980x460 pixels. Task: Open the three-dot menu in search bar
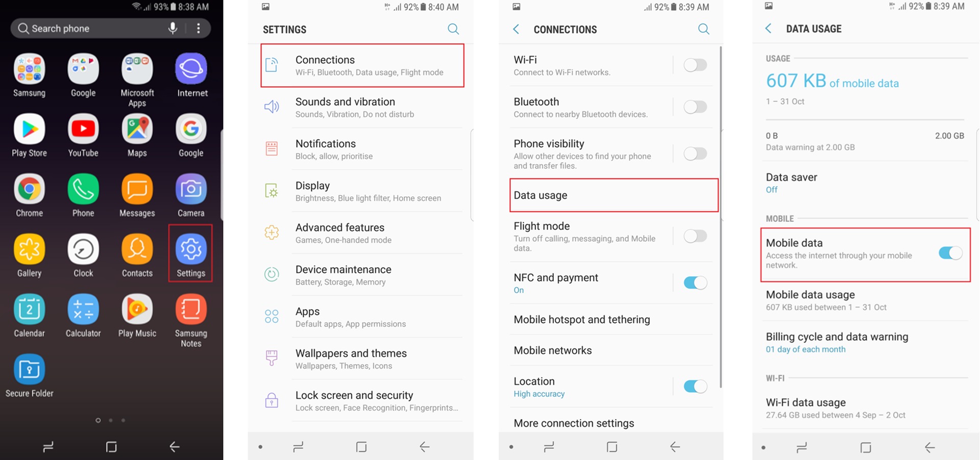click(x=199, y=28)
